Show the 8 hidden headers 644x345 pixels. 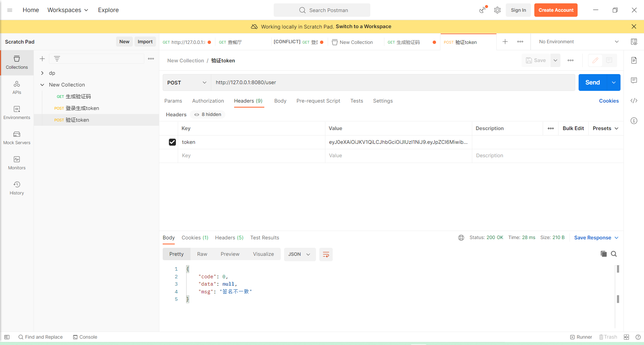point(207,114)
